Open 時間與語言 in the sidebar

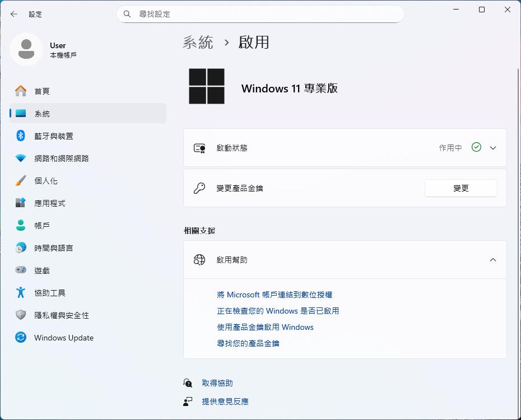[88, 248]
